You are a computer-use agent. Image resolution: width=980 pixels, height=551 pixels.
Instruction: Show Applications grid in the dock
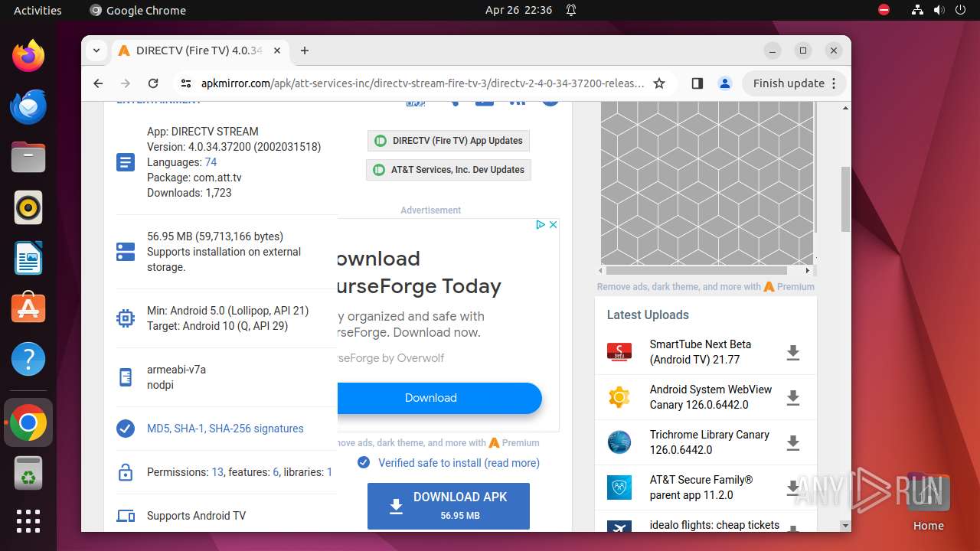28,521
